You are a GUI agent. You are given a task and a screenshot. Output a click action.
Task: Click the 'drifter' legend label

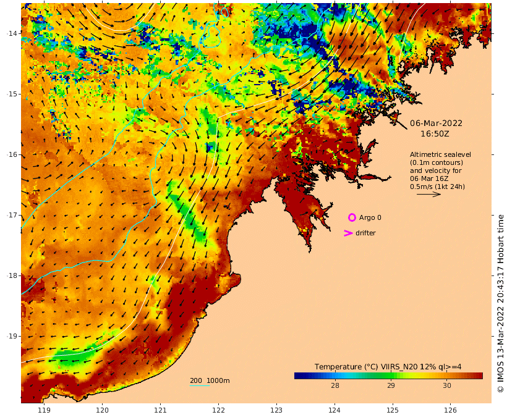tap(365, 233)
